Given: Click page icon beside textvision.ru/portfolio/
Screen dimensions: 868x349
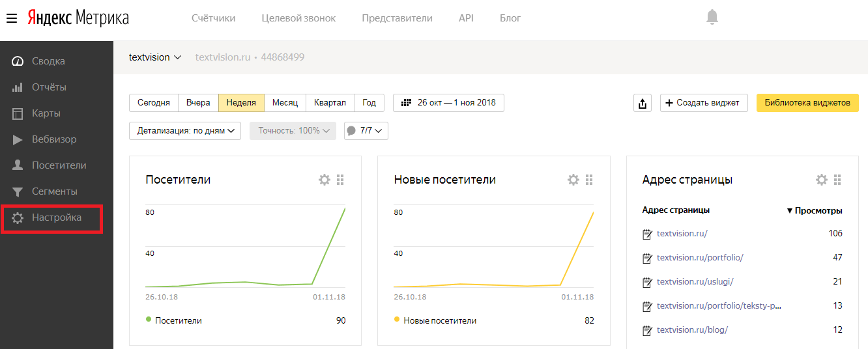Looking at the screenshot, I should pos(647,258).
